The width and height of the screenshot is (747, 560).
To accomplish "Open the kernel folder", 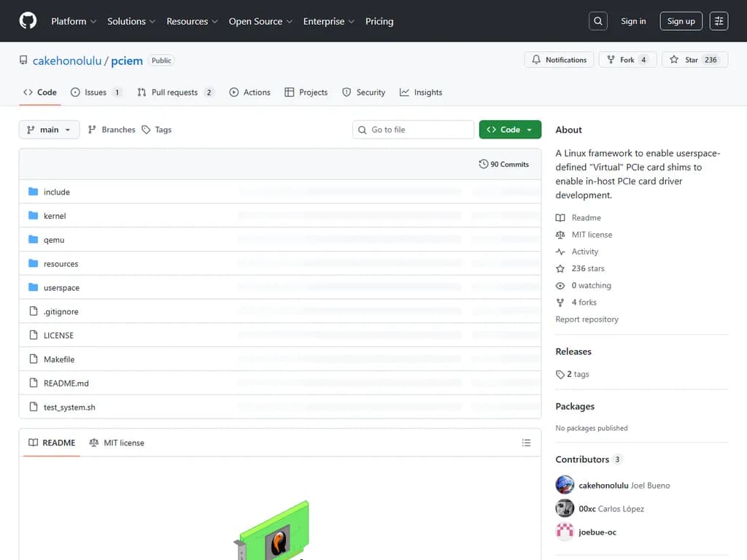I will pyautogui.click(x=55, y=216).
